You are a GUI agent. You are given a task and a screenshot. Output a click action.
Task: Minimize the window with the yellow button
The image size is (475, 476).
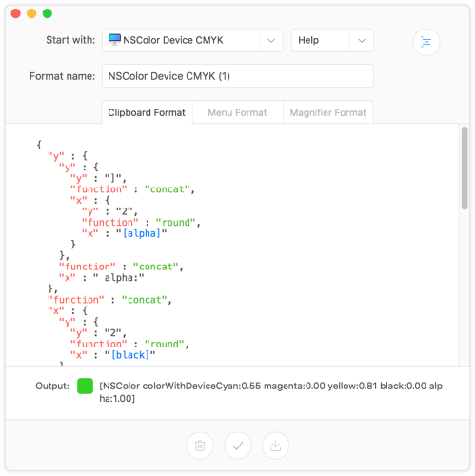point(31,13)
